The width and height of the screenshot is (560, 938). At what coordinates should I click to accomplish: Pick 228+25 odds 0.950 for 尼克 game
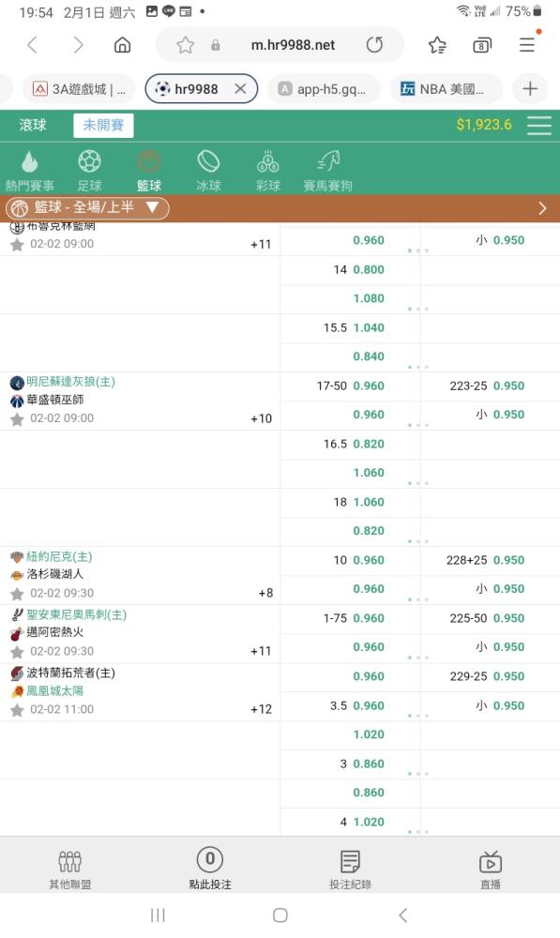pyautogui.click(x=485, y=561)
